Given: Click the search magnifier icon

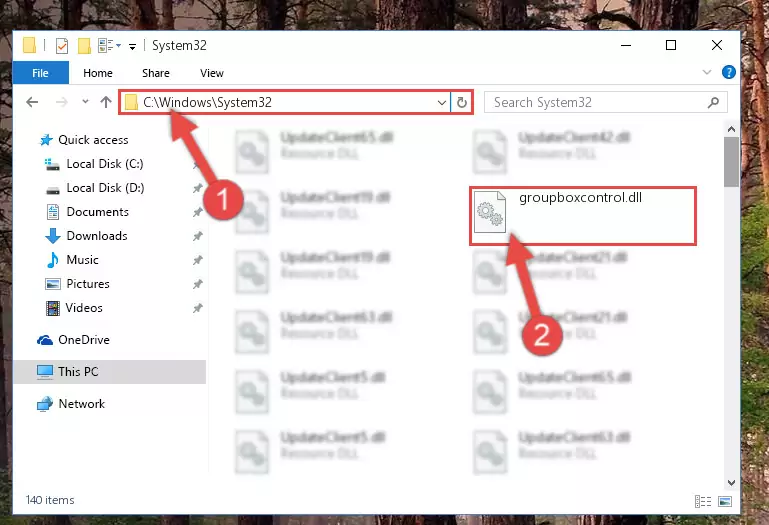Looking at the screenshot, I should pos(714,102).
